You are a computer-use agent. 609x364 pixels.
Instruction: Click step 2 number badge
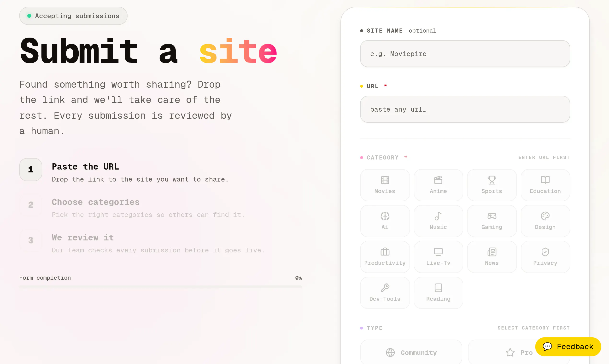point(31,205)
